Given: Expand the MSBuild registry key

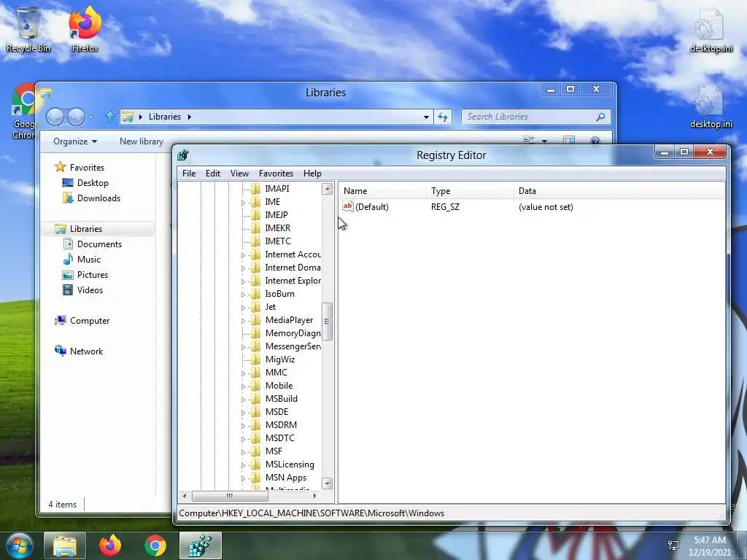Looking at the screenshot, I should coord(243,400).
